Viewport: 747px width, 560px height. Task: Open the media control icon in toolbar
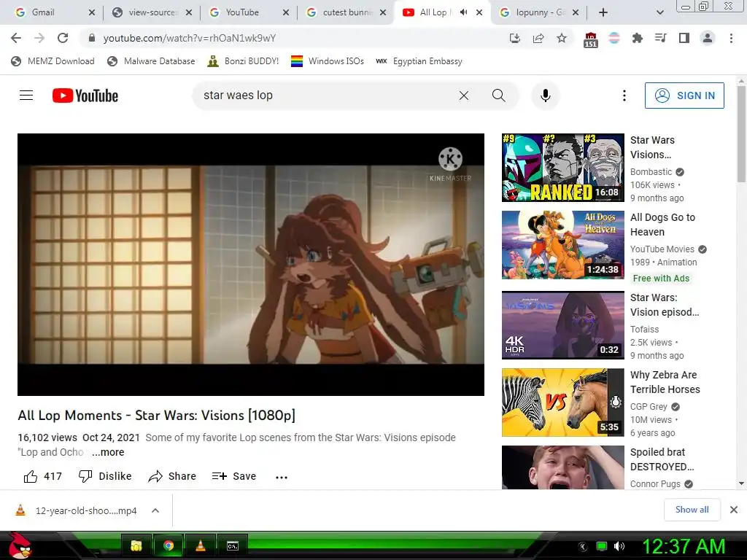coord(660,38)
